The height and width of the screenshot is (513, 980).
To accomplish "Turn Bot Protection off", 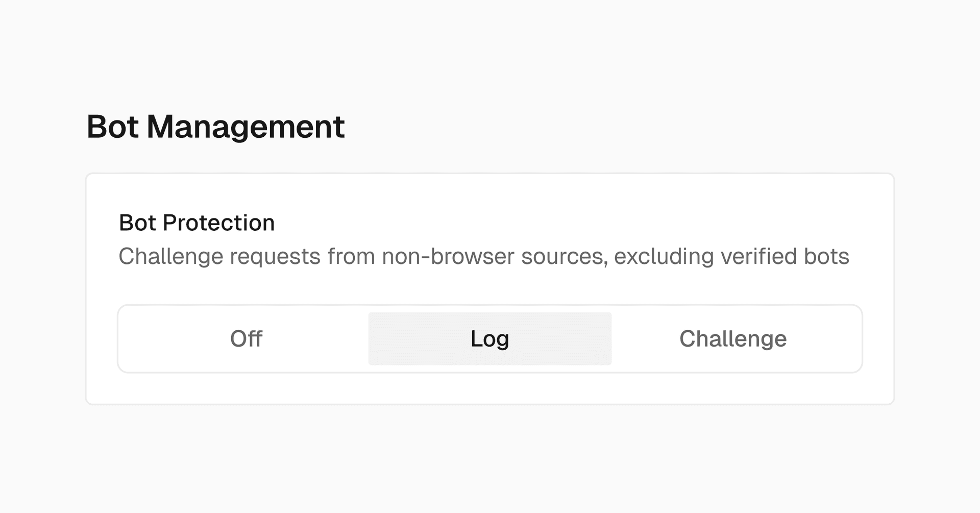I will (246, 339).
